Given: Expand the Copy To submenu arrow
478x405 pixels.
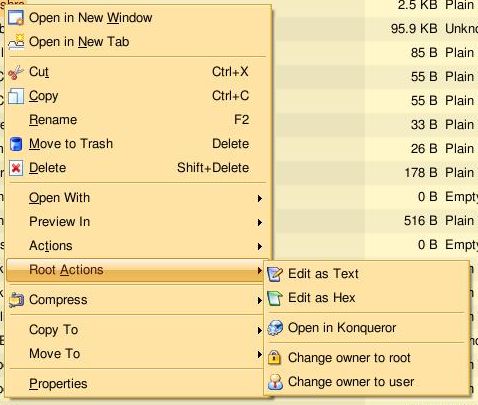Looking at the screenshot, I should point(260,330).
